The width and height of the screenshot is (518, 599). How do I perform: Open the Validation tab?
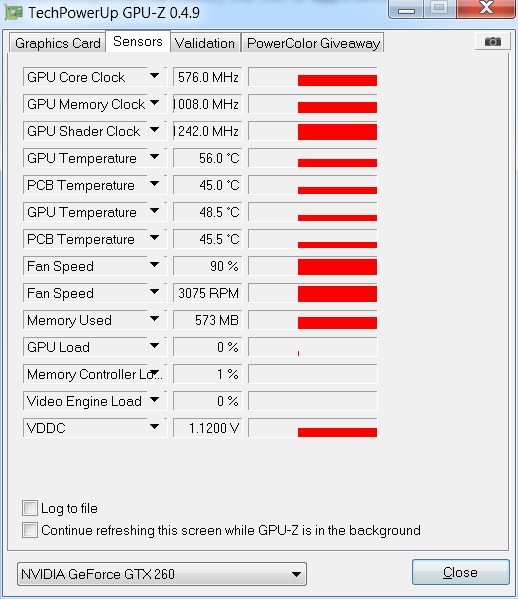(205, 43)
